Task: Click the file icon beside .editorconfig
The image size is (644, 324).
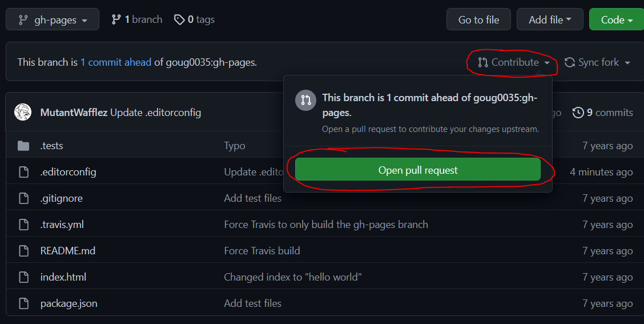Action: tap(23, 172)
